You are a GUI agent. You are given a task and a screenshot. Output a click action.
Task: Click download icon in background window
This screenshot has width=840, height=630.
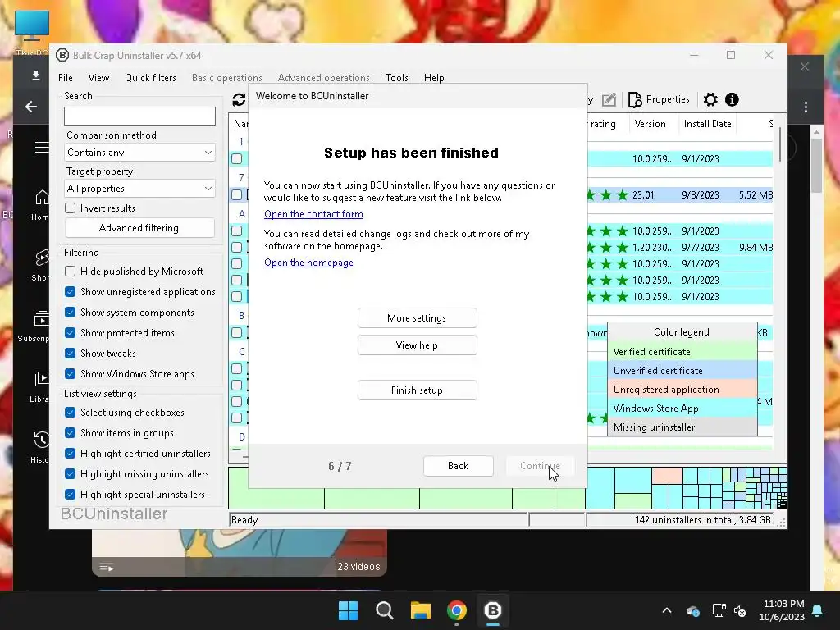pos(36,75)
